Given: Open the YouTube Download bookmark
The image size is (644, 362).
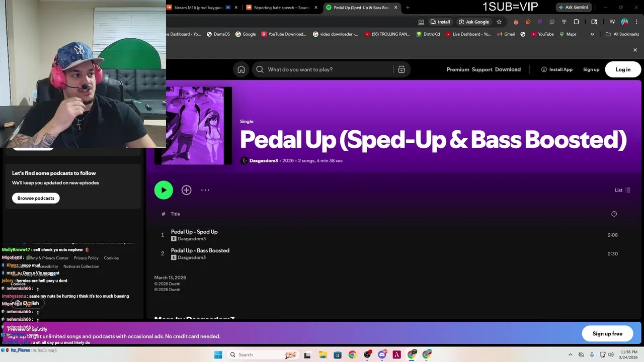Looking at the screenshot, I should 283,34.
